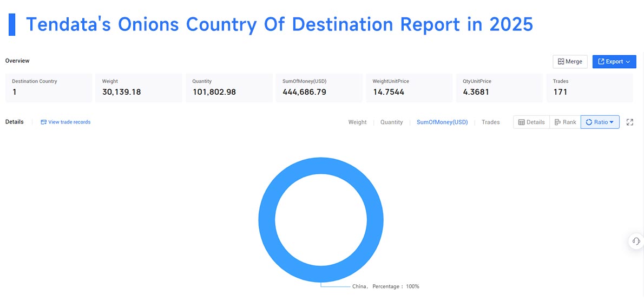Expand chart to fullscreen

(x=630, y=122)
